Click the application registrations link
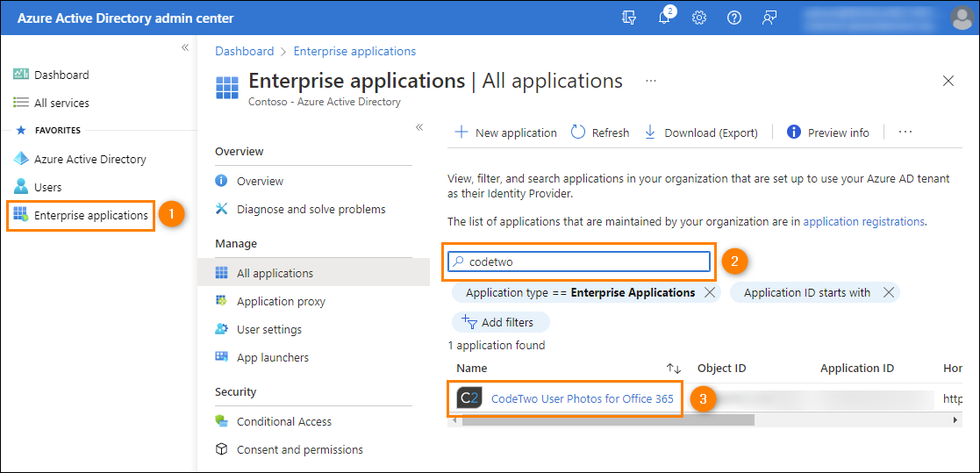This screenshot has width=980, height=473. point(863,221)
